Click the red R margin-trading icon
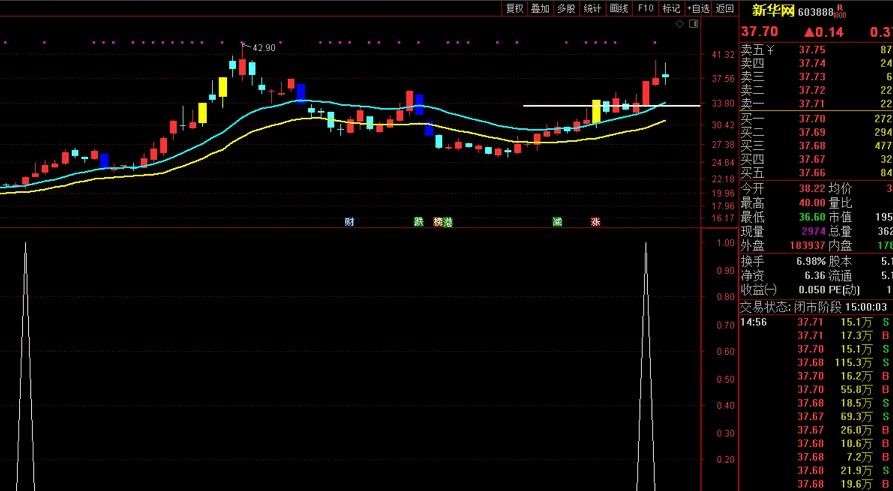 click(x=839, y=10)
